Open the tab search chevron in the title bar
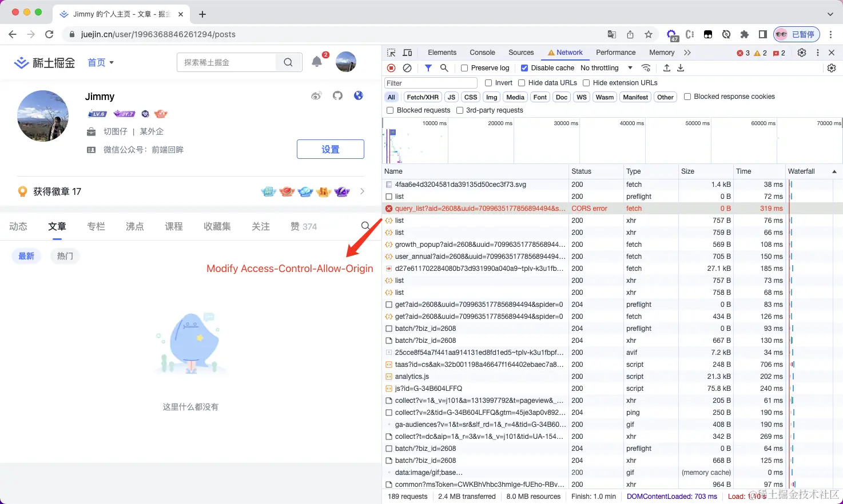The image size is (843, 504). tap(830, 14)
